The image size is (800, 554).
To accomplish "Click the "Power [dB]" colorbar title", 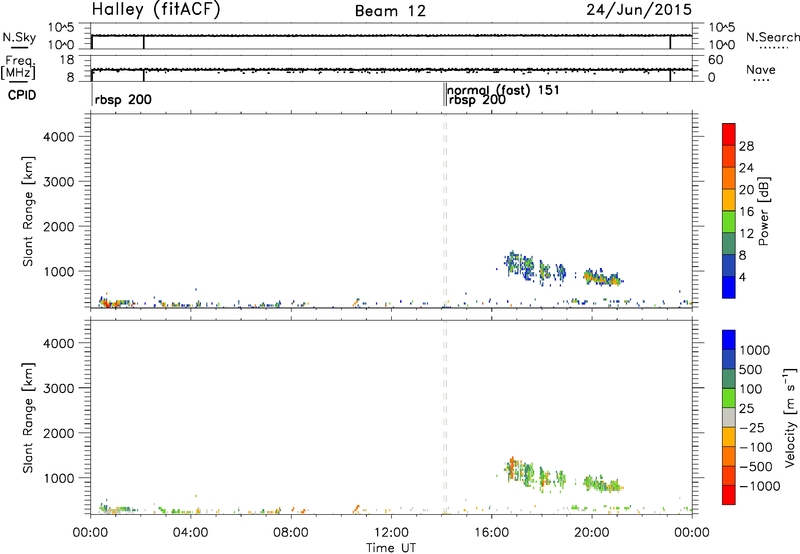I will click(x=764, y=211).
